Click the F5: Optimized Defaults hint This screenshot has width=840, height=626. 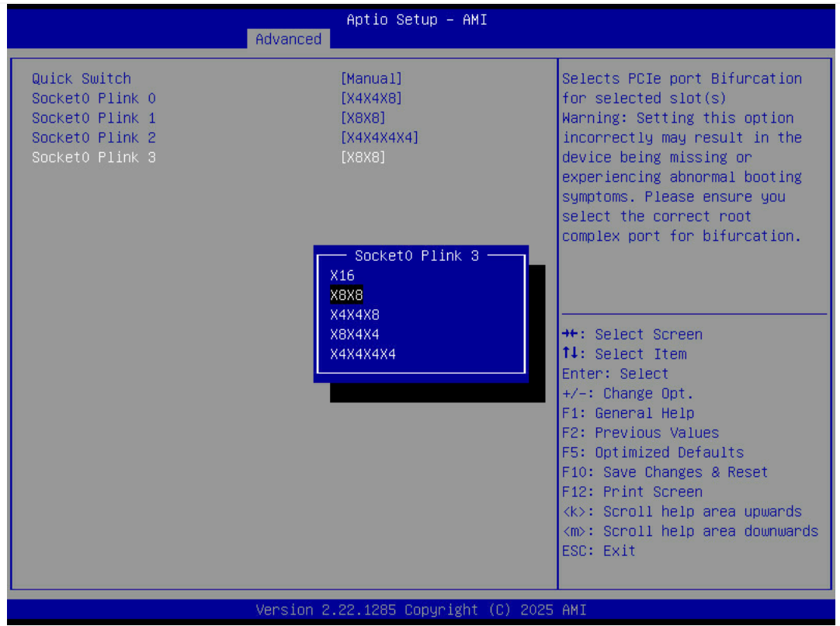click(x=652, y=452)
